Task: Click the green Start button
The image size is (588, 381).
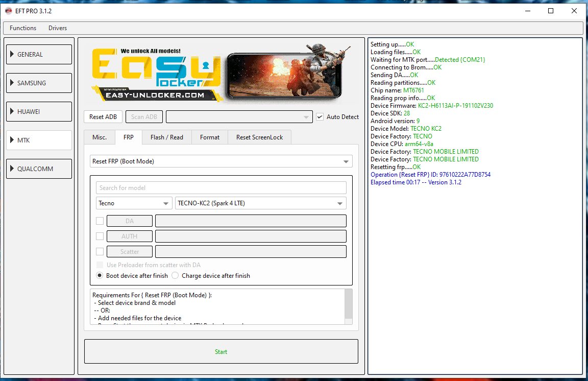Action: [x=221, y=352]
